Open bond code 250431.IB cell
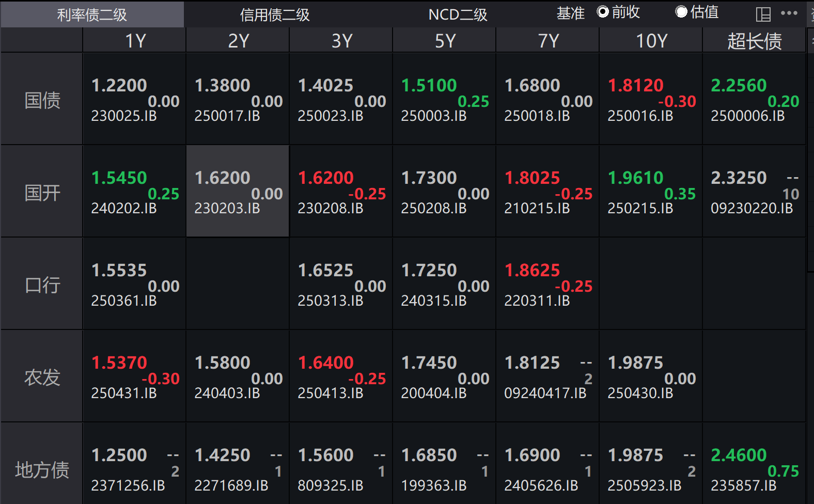This screenshot has height=504, width=814. click(x=134, y=376)
